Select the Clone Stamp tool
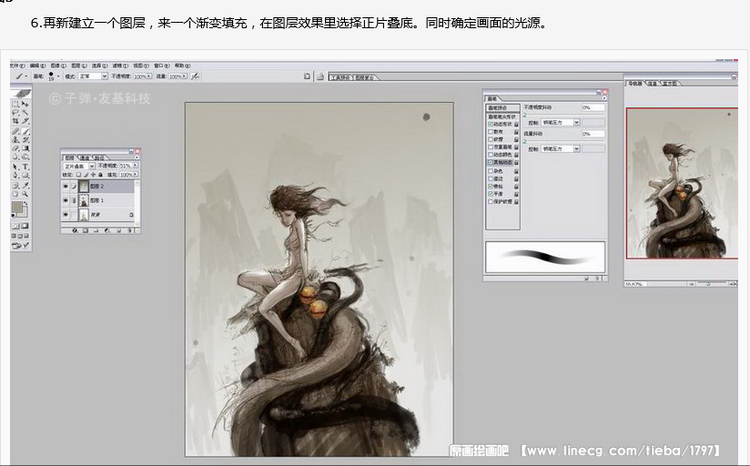750x466 pixels. (x=16, y=139)
